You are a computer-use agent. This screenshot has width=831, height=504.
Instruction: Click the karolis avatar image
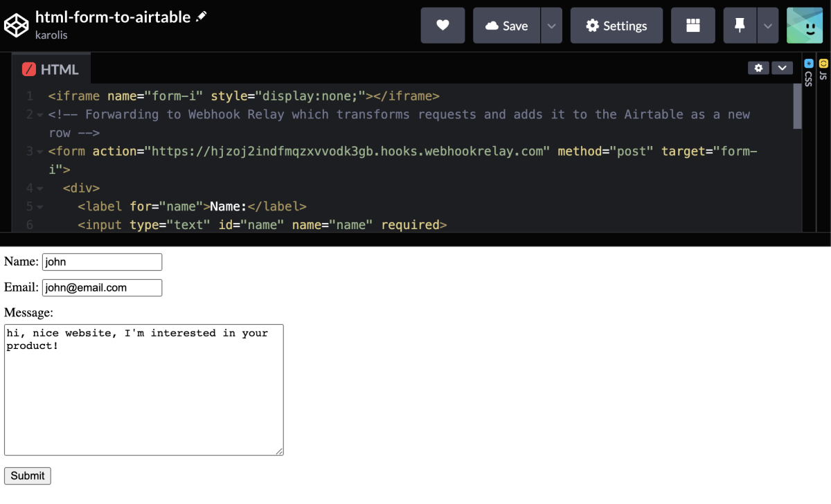[x=804, y=25]
